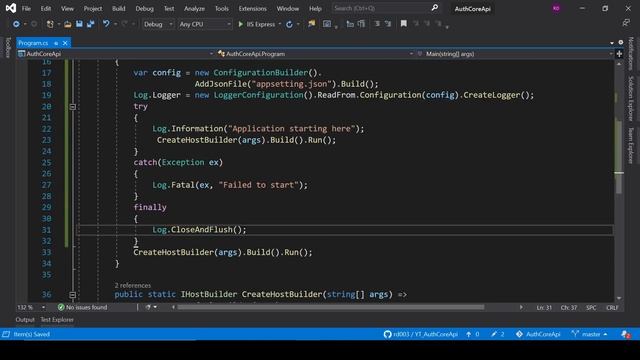Open the Analyze menu
Screen dimensions: 640x360
[x=194, y=8]
